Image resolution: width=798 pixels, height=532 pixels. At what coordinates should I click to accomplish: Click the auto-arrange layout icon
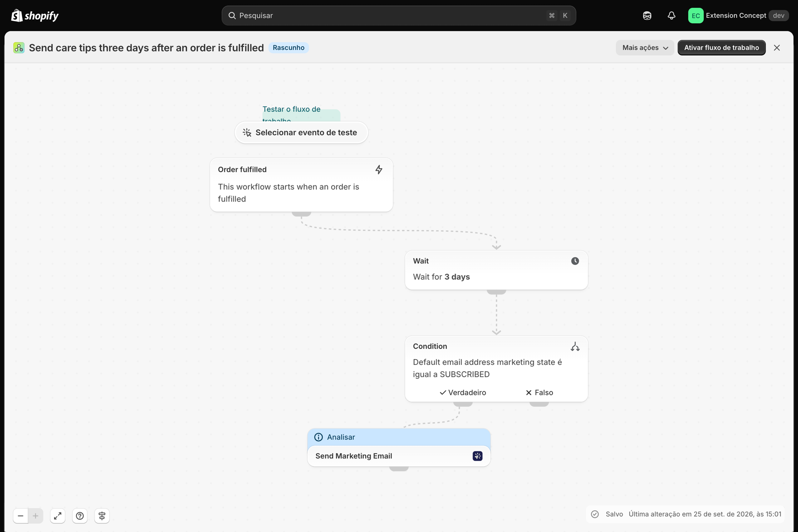pos(102,516)
